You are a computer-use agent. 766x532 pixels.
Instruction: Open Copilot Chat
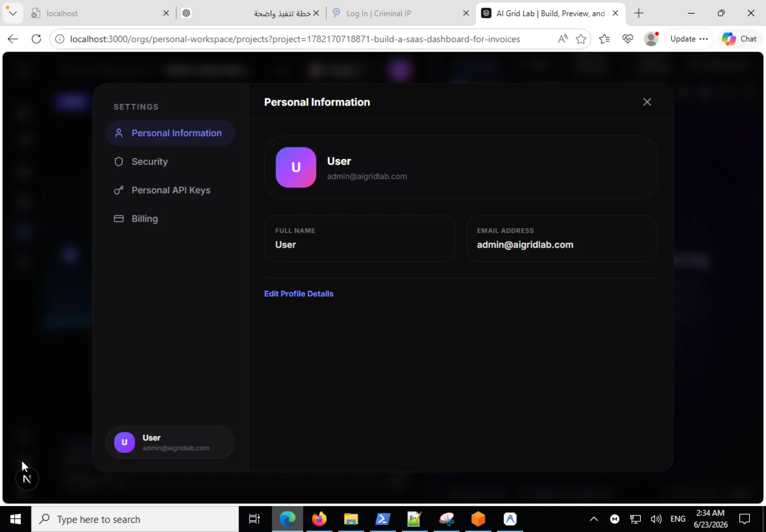[739, 39]
